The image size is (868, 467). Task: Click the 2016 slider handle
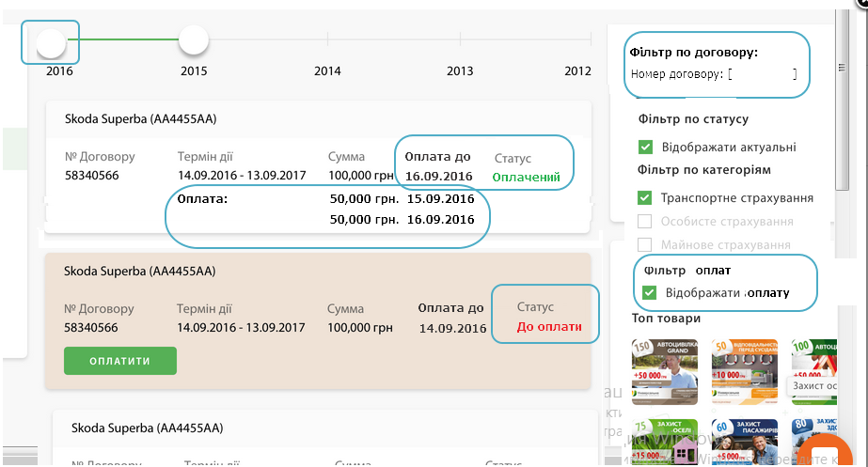51,41
